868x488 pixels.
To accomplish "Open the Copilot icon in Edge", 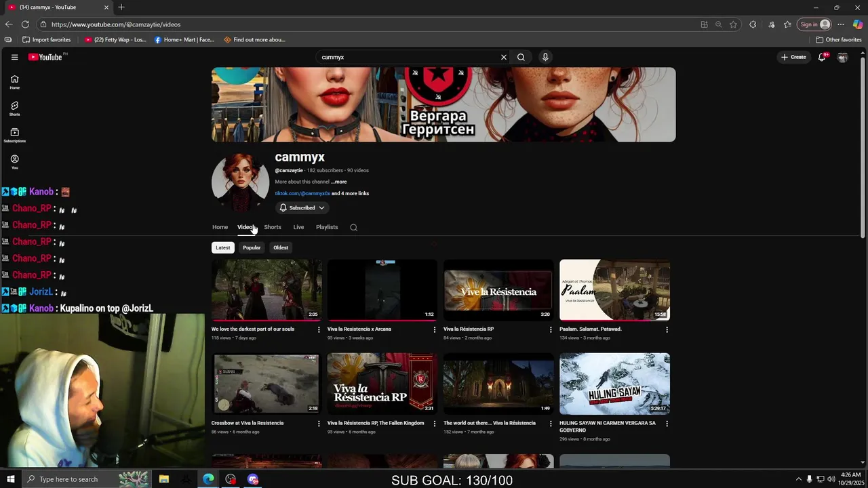I will tap(857, 24).
